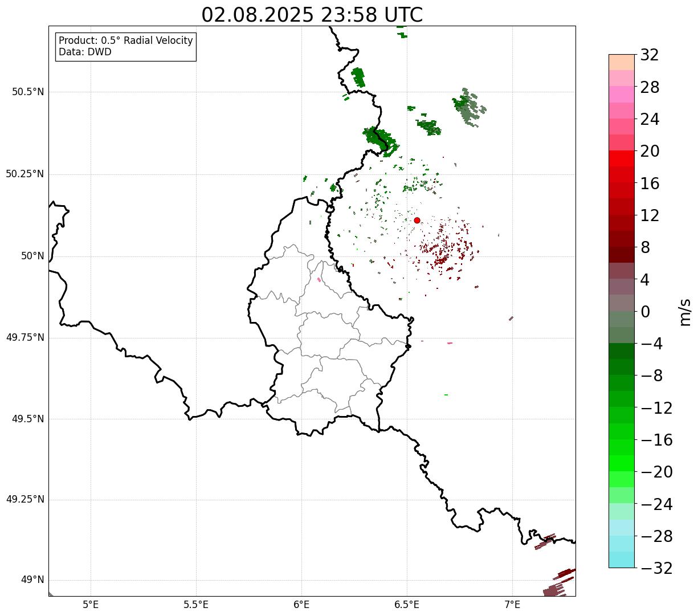The width and height of the screenshot is (698, 616).
Task: Click the 6.5°E longitude label
Action: pyautogui.click(x=407, y=604)
